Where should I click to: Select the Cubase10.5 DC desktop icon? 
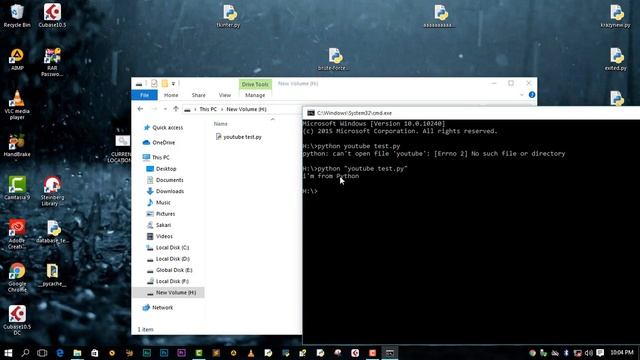(x=17, y=320)
